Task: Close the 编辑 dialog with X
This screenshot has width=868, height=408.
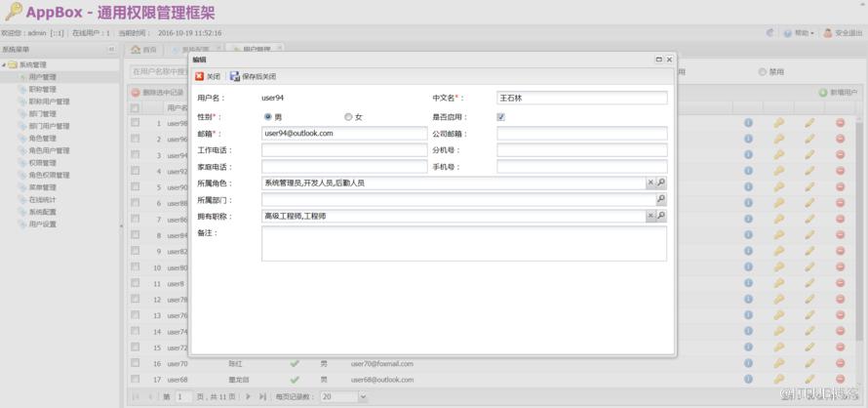Action: [x=669, y=60]
